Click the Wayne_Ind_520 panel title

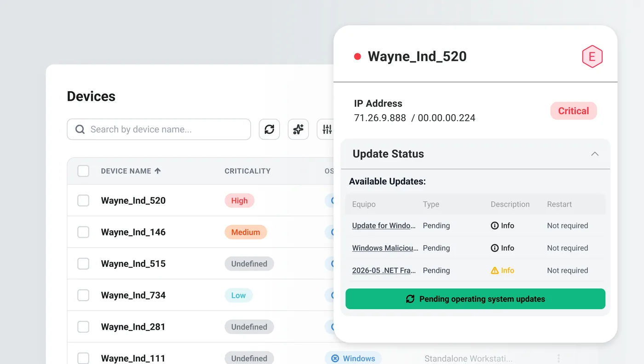(x=417, y=57)
